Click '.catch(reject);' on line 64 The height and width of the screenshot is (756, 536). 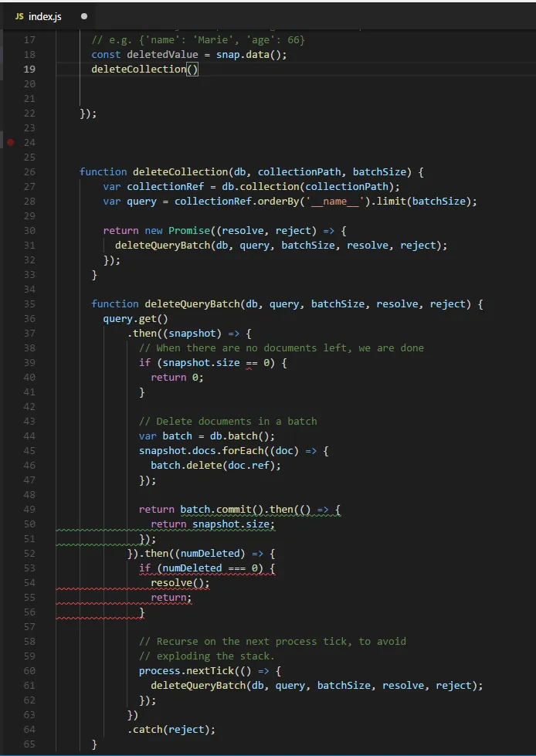pyautogui.click(x=171, y=730)
